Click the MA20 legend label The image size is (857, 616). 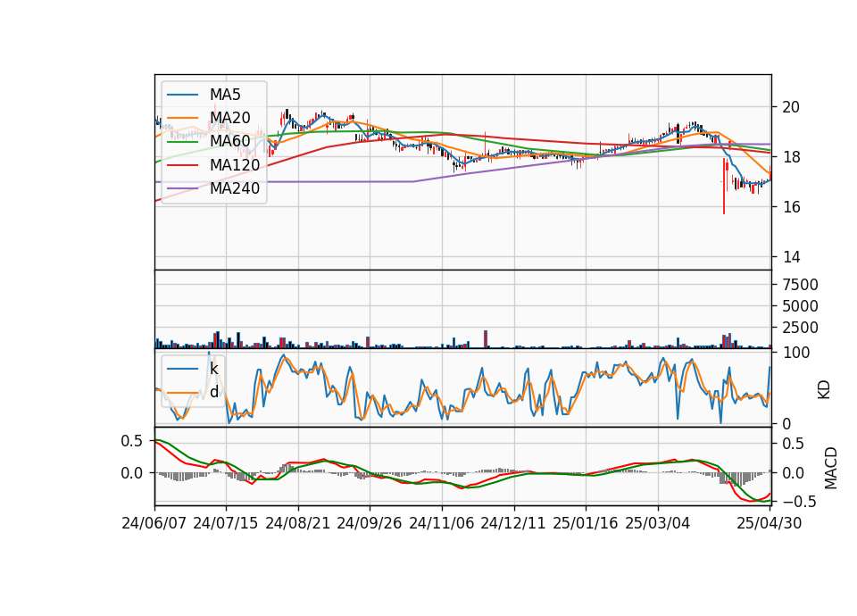(x=230, y=118)
